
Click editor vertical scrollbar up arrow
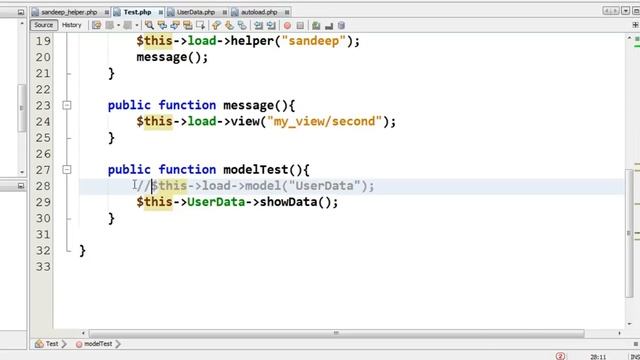(x=629, y=38)
